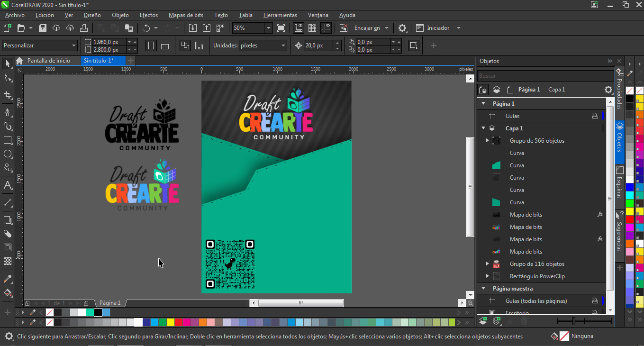
Task: Select the Interactive Fill tool
Action: 8,292
